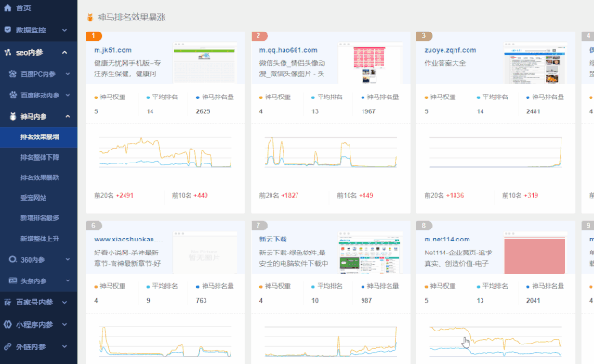This screenshot has width=594, height=364.
Task: Open the m.jk51.com link
Action: click(112, 50)
